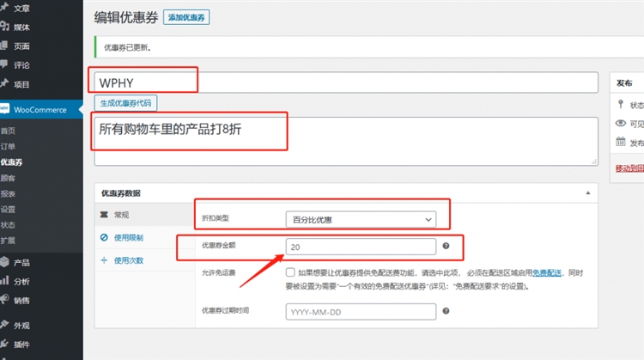Open the WooCommerce menu item

click(x=41, y=110)
